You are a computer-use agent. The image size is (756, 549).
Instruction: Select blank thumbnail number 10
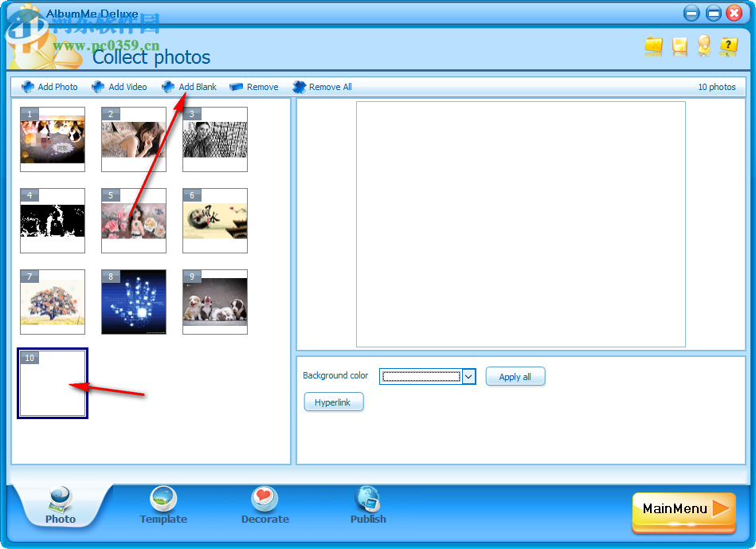(x=53, y=383)
